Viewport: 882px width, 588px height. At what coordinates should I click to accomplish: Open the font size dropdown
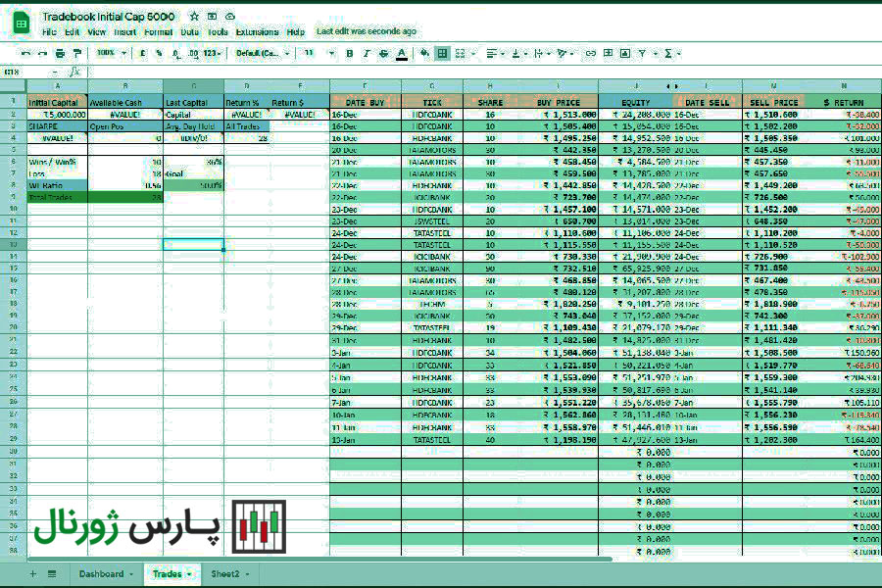[319, 54]
